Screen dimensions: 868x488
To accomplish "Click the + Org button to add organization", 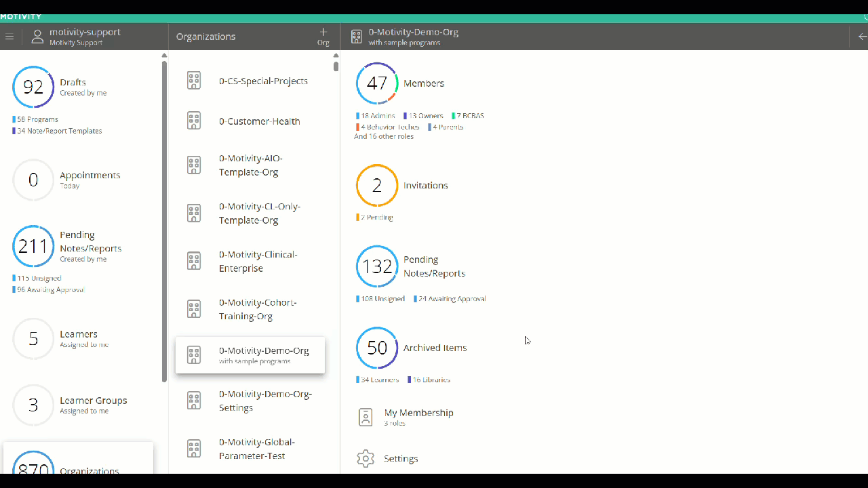I will click(x=323, y=36).
